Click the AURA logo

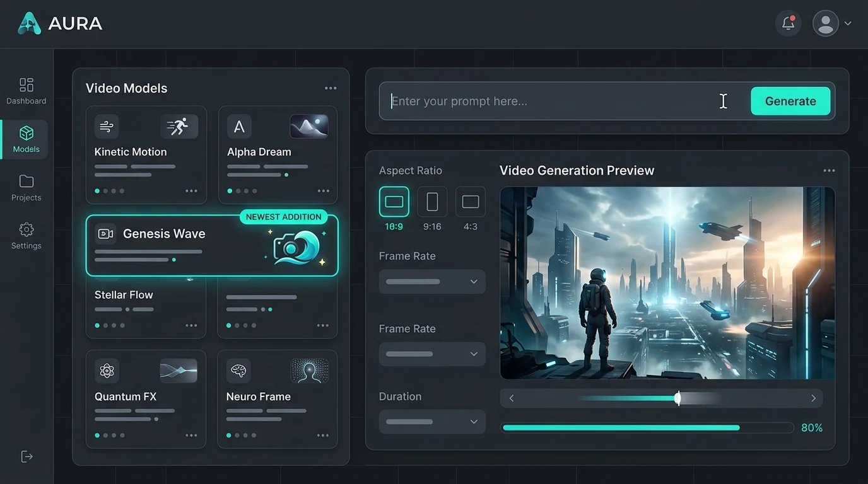pos(59,23)
